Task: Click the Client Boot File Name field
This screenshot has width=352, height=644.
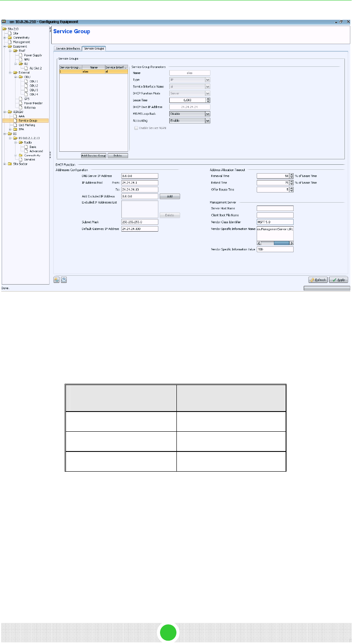Action: coord(275,215)
